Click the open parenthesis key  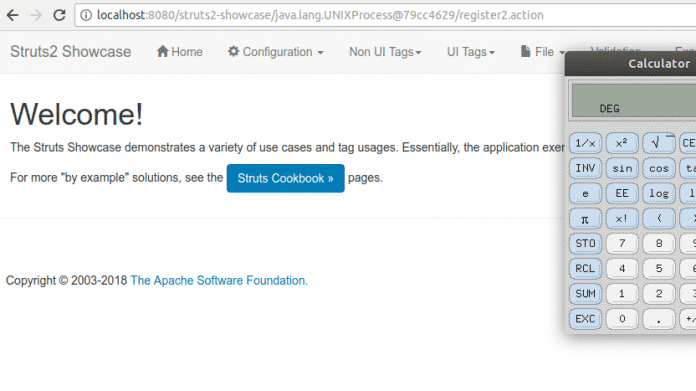click(659, 219)
